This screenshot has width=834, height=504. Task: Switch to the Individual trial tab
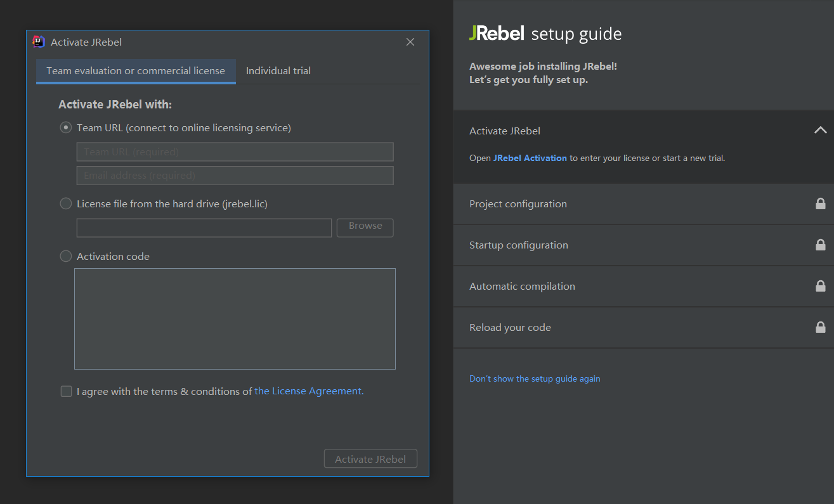click(x=278, y=71)
